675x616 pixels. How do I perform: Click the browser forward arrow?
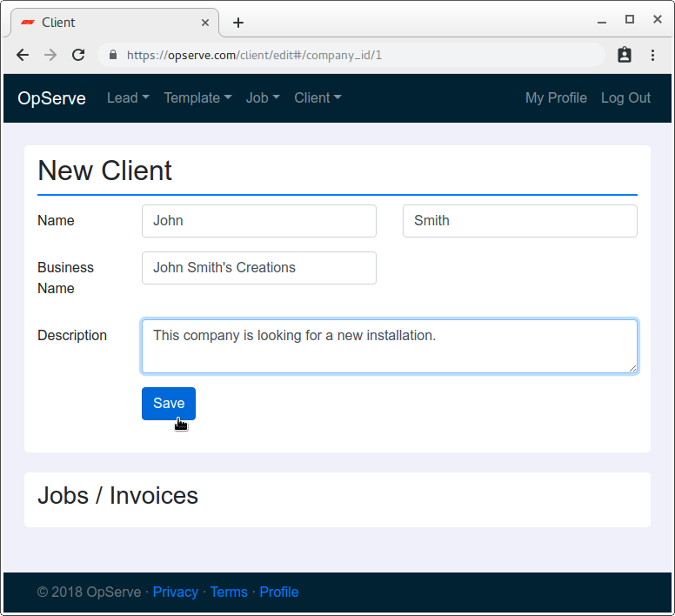point(50,55)
